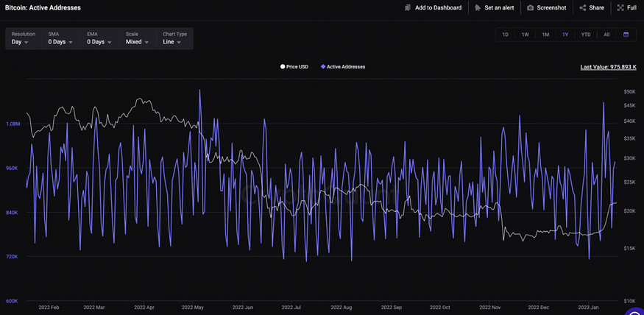Toggle Price USD series in legend
The width and height of the screenshot is (644, 315).
[x=294, y=66]
